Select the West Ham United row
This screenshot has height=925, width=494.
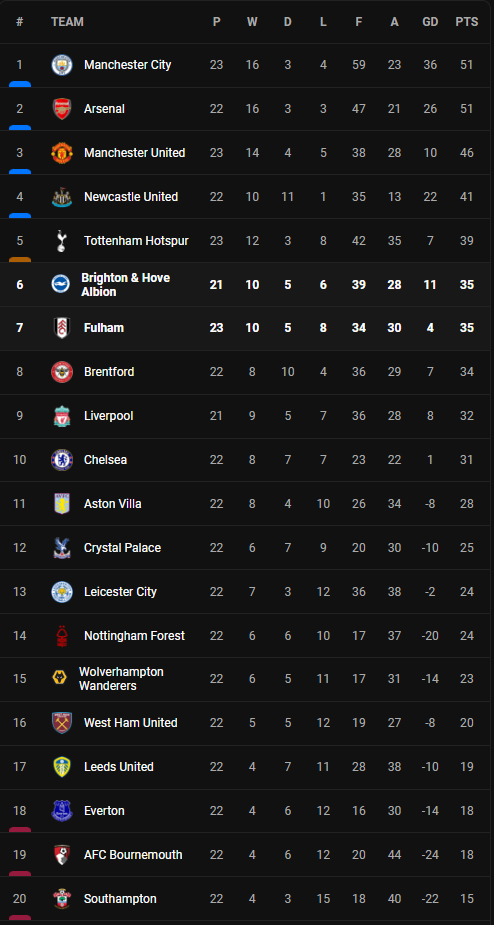point(247,723)
